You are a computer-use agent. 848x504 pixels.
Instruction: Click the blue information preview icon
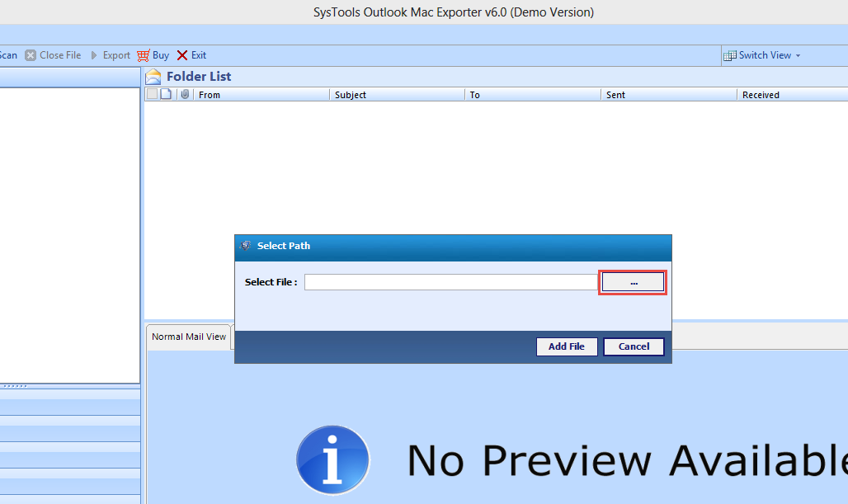(332, 460)
